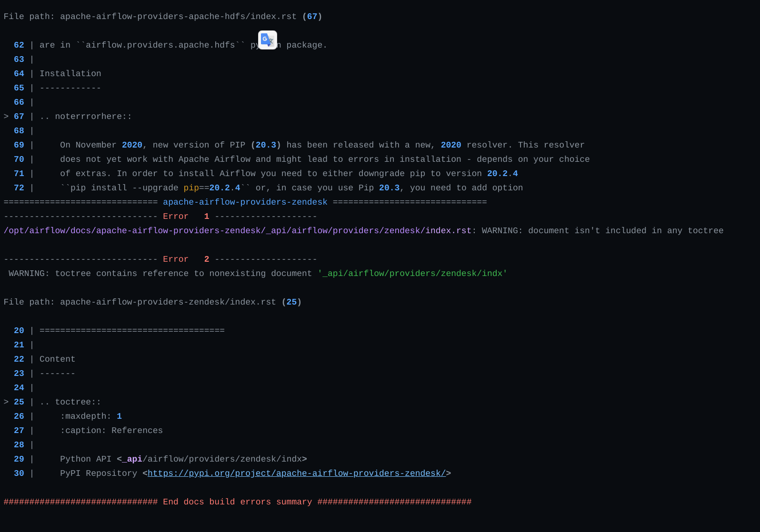
Task: Click 'End docs build errors summary' line
Action: (237, 502)
